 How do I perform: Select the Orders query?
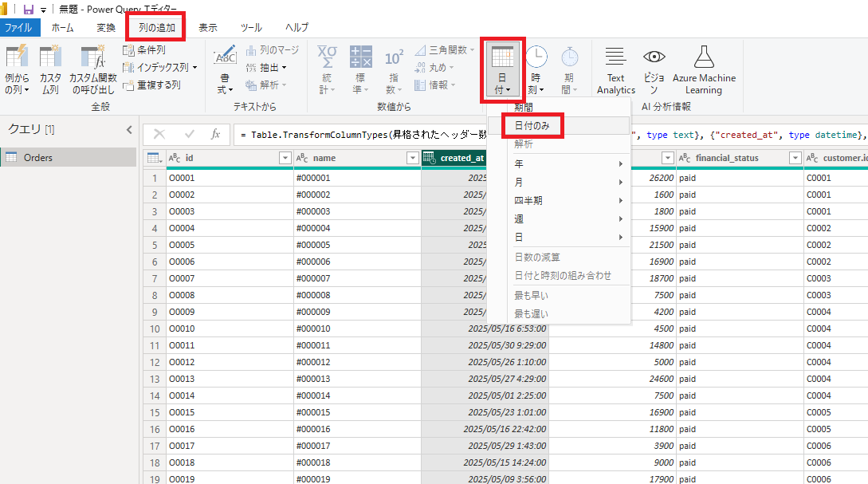coord(69,158)
